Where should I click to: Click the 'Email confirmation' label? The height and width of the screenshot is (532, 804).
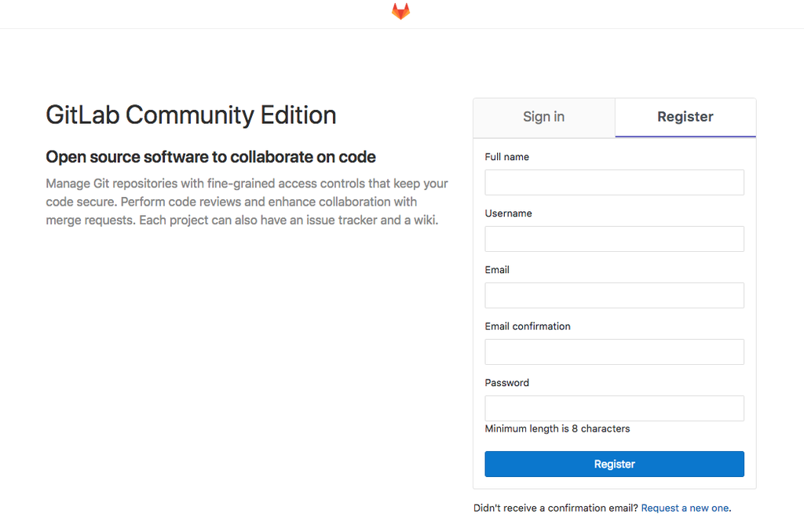pos(528,326)
